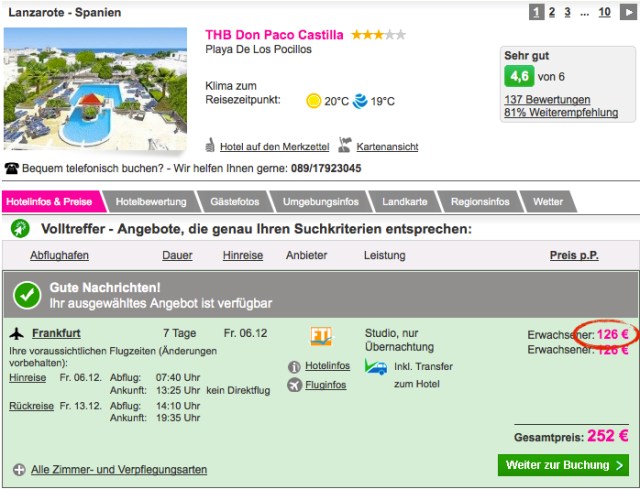The image size is (640, 489).
Task: Open the Hotelinfos link
Action: point(327,366)
